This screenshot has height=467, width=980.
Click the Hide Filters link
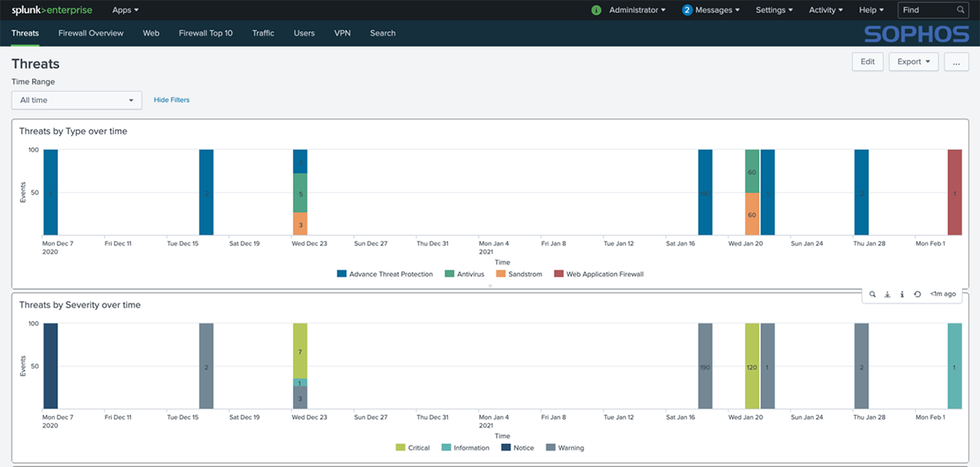[171, 100]
